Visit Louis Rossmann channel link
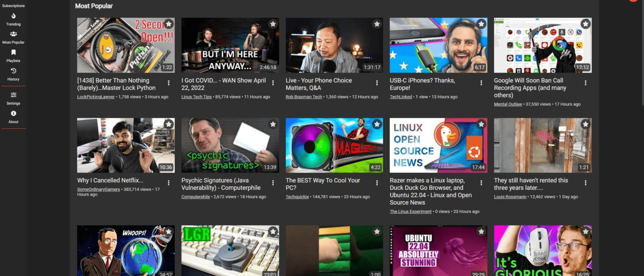Viewport: 644px width, 276px height. 510,197
